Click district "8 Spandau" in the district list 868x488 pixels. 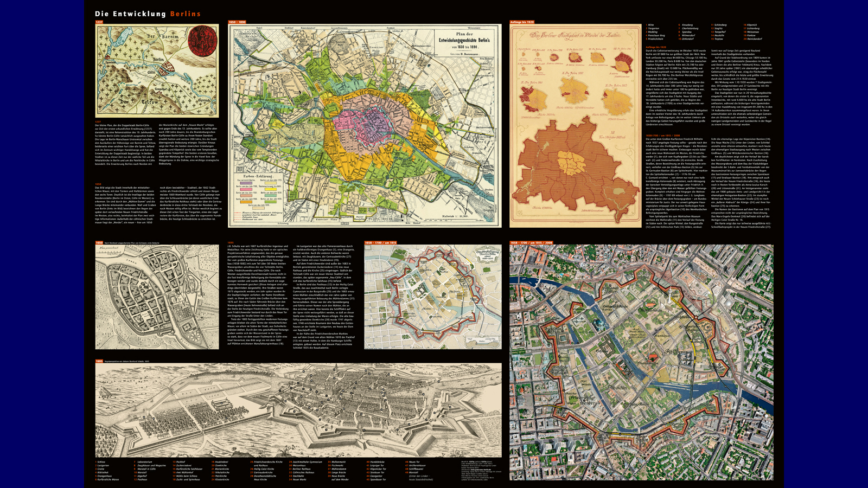click(685, 32)
